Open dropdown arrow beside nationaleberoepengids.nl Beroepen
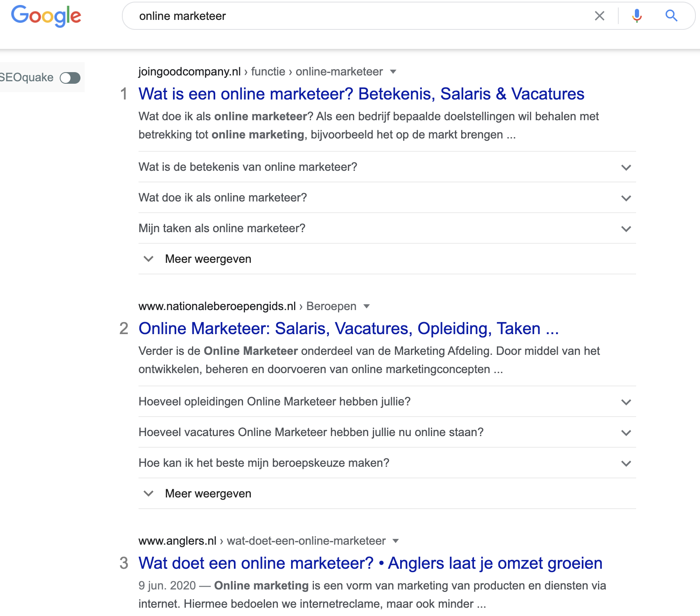Viewport: 700px width, 616px height. [367, 306]
